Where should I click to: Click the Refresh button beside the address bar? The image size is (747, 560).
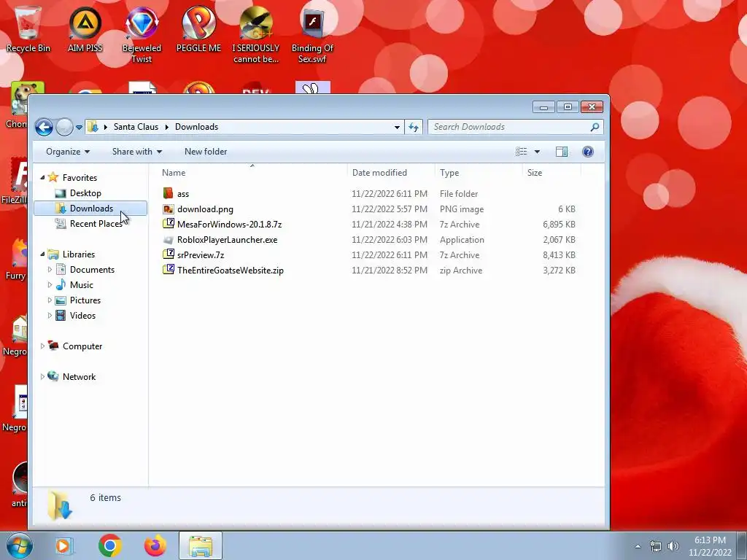pyautogui.click(x=414, y=127)
